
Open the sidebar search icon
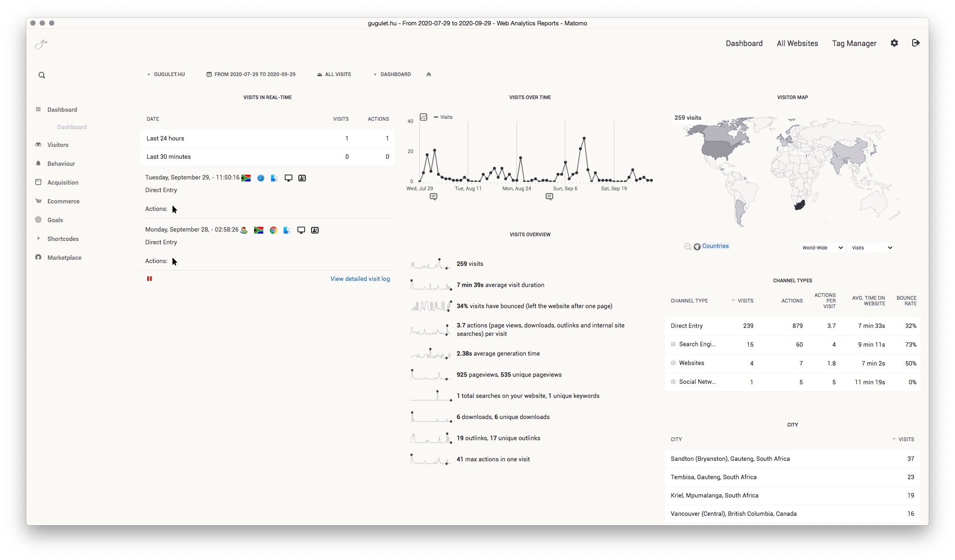42,75
